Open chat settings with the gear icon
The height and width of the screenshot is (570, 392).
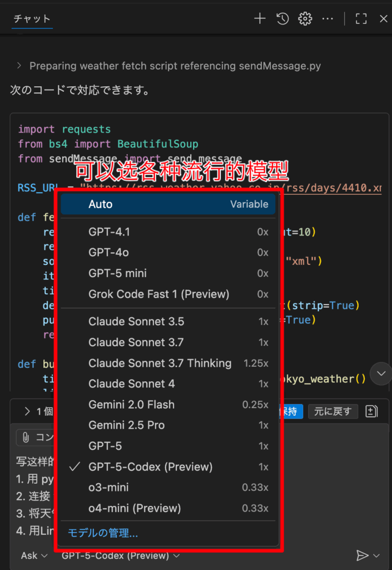[305, 18]
